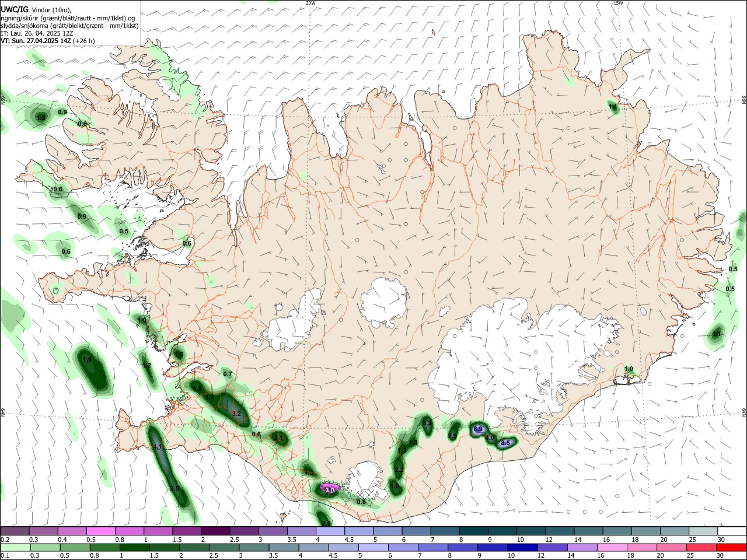Click the 8.9 precipitation value on the map

478,429
